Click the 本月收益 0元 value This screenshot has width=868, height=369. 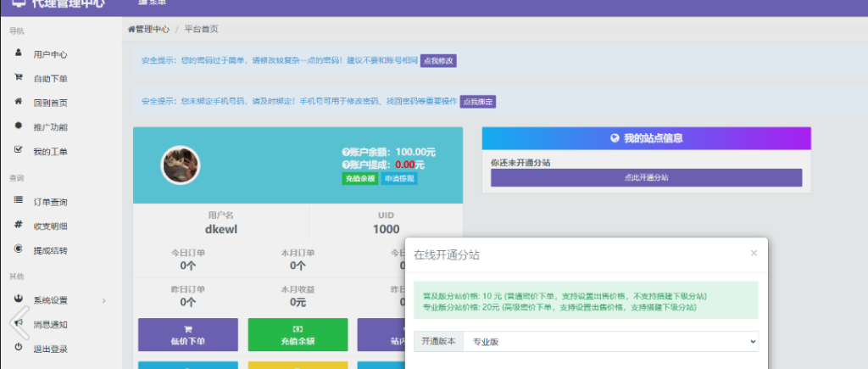[x=298, y=302]
